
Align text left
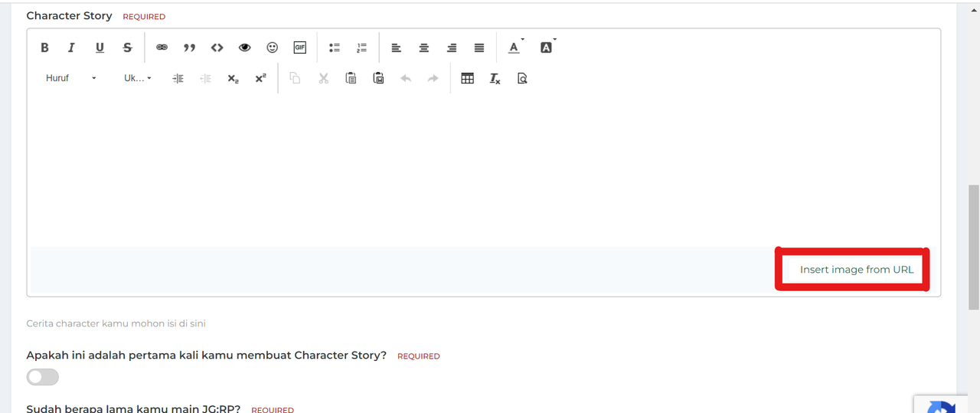click(397, 48)
